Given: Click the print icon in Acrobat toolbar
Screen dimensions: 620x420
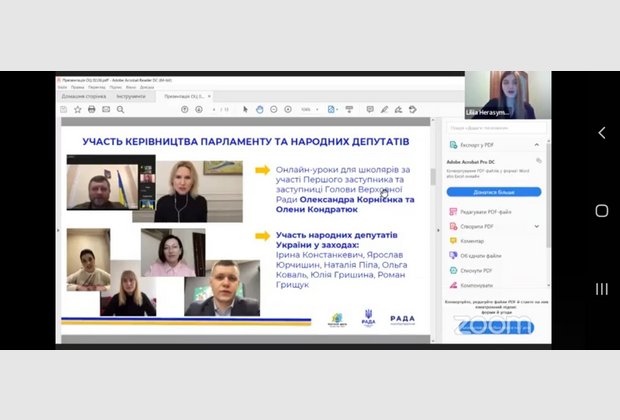Looking at the screenshot, I should (92, 109).
